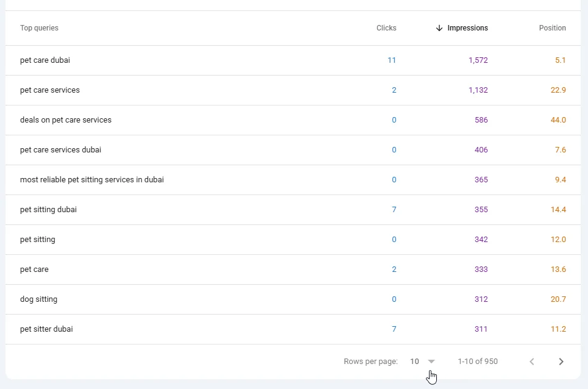The width and height of the screenshot is (588, 389).
Task: Click the 'Rows per page:' label
Action: pyautogui.click(x=370, y=362)
